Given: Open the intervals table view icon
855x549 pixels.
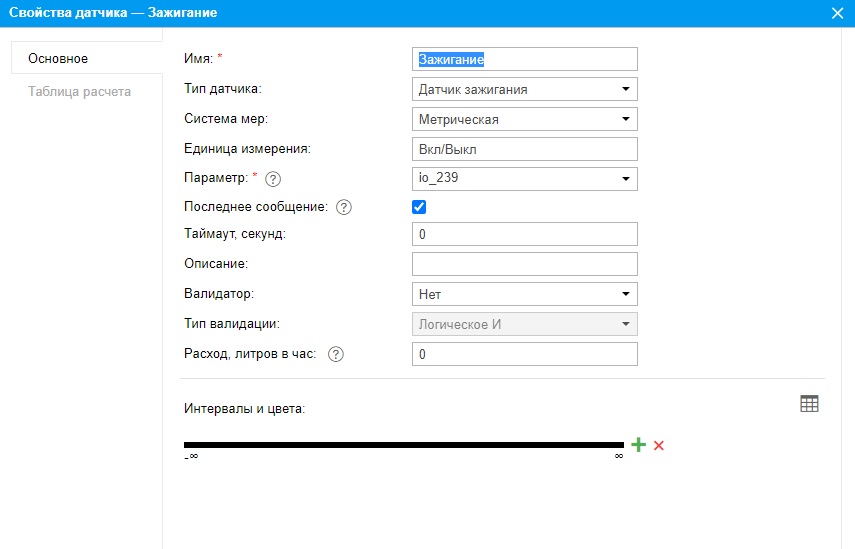Looking at the screenshot, I should click(x=809, y=403).
